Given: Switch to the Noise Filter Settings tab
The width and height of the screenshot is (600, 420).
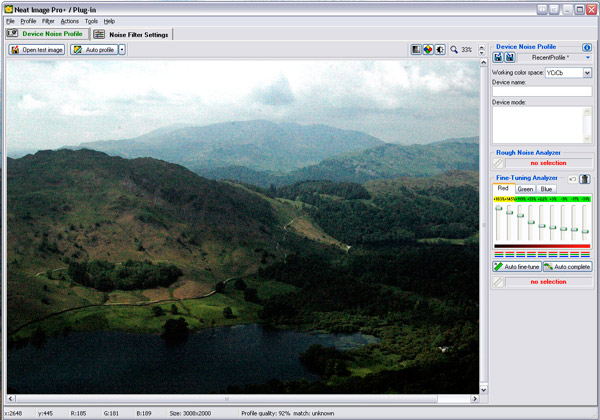Looking at the screenshot, I should point(132,34).
